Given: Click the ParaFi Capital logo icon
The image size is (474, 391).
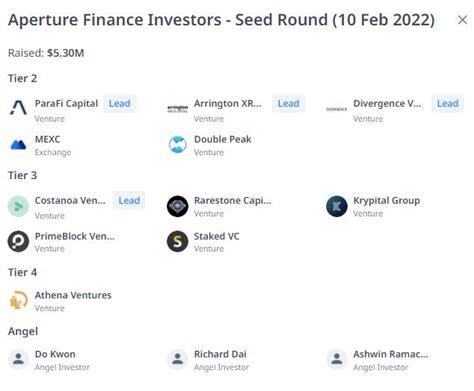Looking at the screenshot, I should [x=18, y=108].
